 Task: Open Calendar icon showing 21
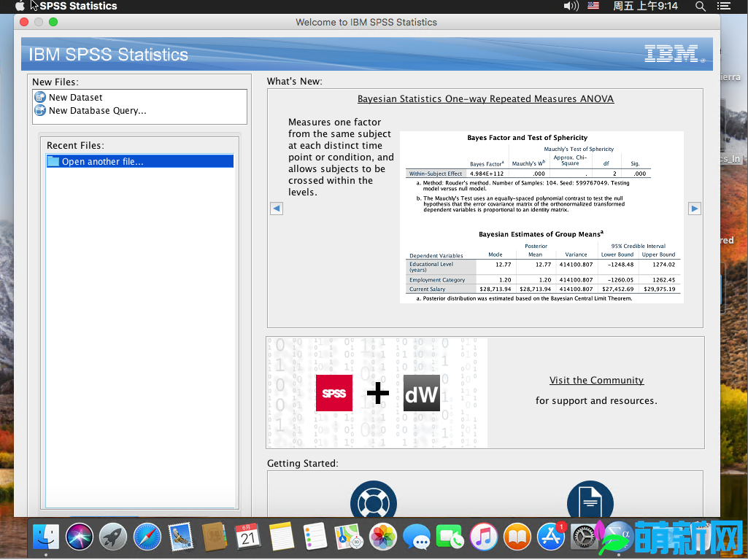click(x=247, y=537)
